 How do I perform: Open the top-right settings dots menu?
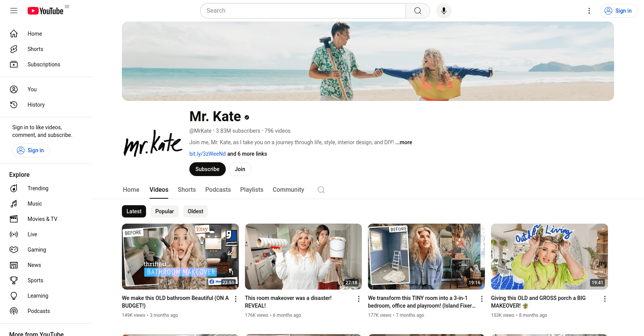tap(589, 11)
